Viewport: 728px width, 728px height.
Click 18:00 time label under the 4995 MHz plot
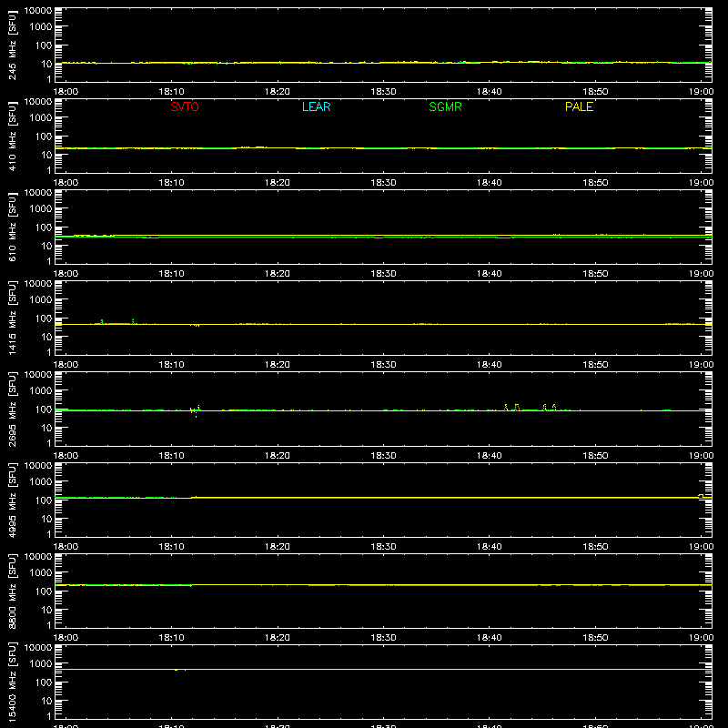tap(66, 547)
